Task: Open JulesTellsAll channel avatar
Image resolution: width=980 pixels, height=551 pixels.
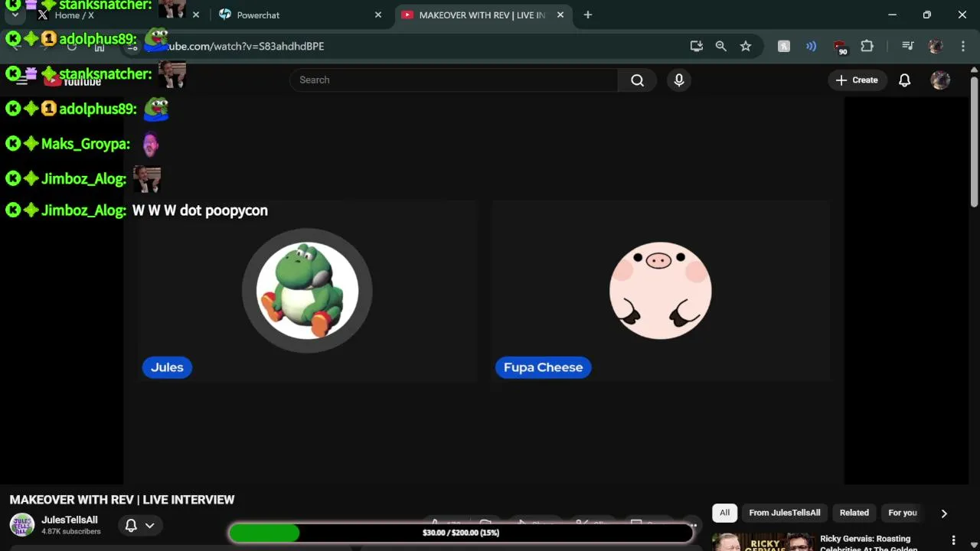Action: pyautogui.click(x=21, y=525)
